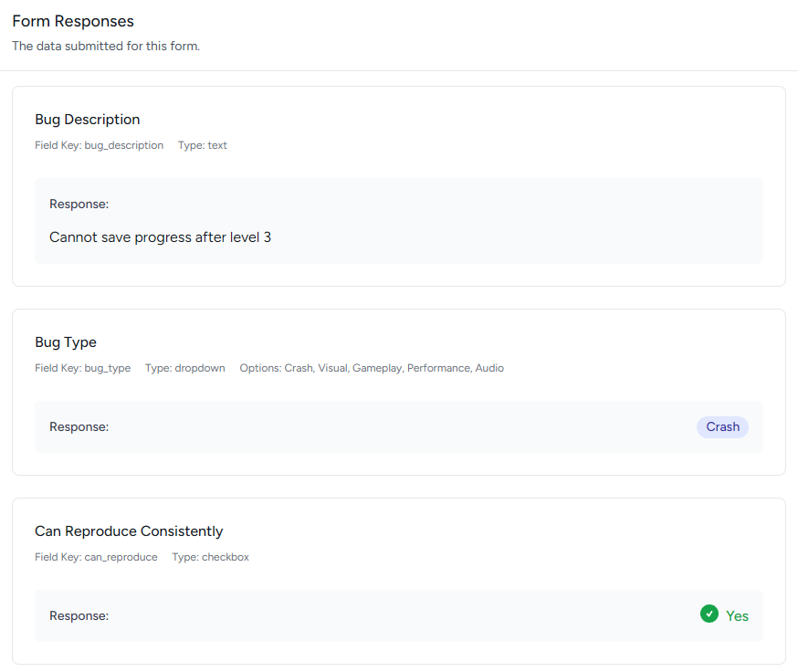Click the Type: text label under Bug Description
The height and width of the screenshot is (672, 798).
pyautogui.click(x=202, y=145)
